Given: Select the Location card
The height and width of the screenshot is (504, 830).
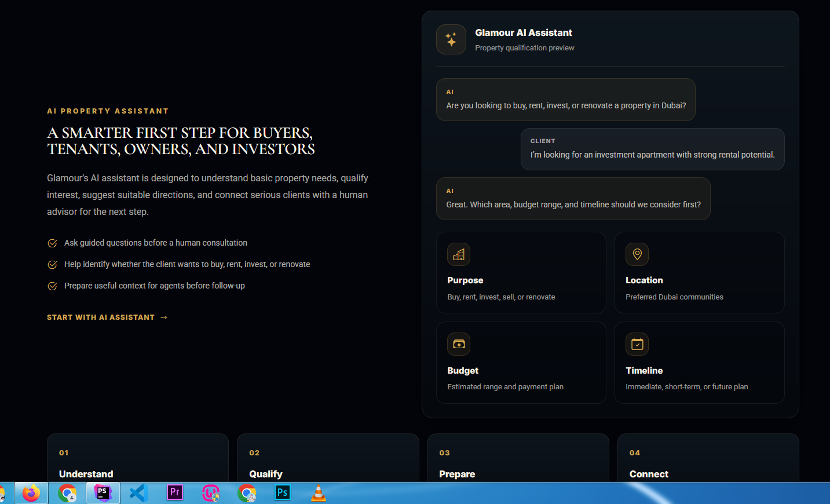Looking at the screenshot, I should point(700,273).
